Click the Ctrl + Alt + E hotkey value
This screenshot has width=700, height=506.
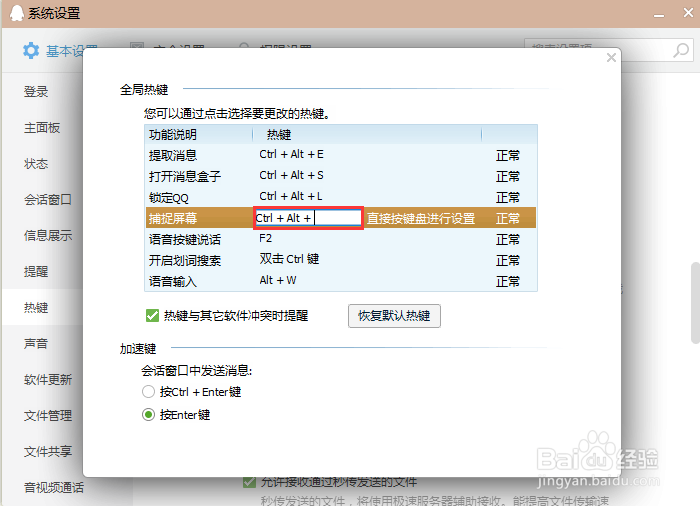[x=291, y=155]
